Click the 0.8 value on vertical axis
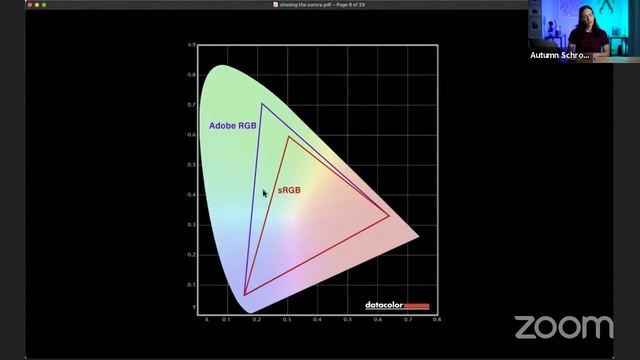Image resolution: width=640 pixels, height=360 pixels. [191, 75]
